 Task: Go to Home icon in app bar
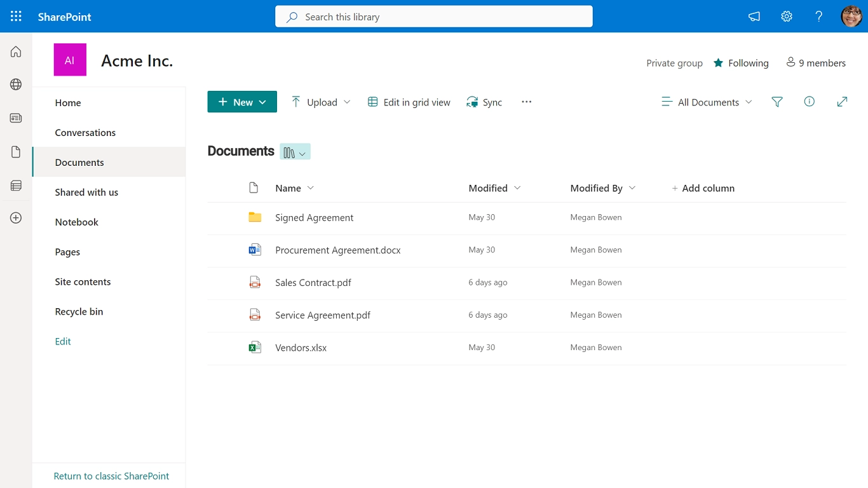click(16, 51)
